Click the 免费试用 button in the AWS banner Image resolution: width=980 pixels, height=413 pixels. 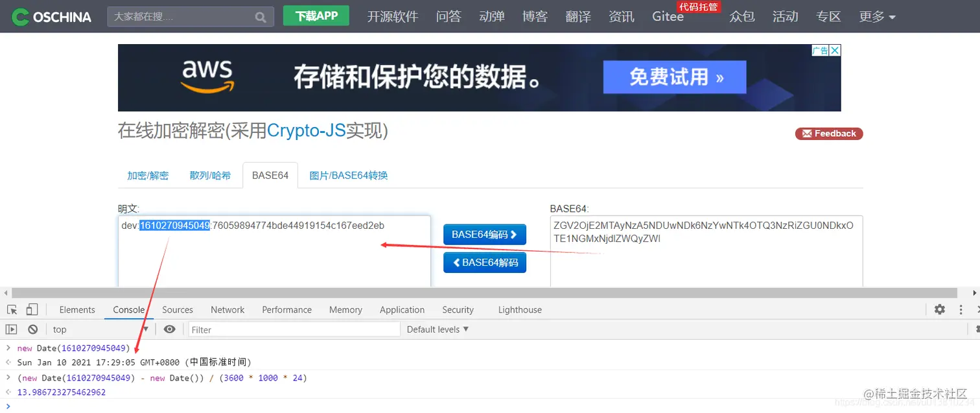[x=674, y=77]
